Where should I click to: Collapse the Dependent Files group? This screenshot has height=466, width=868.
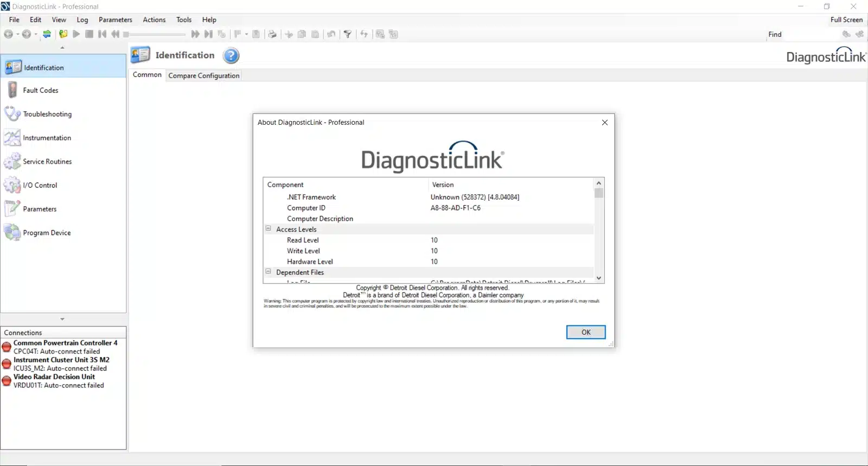[268, 272]
